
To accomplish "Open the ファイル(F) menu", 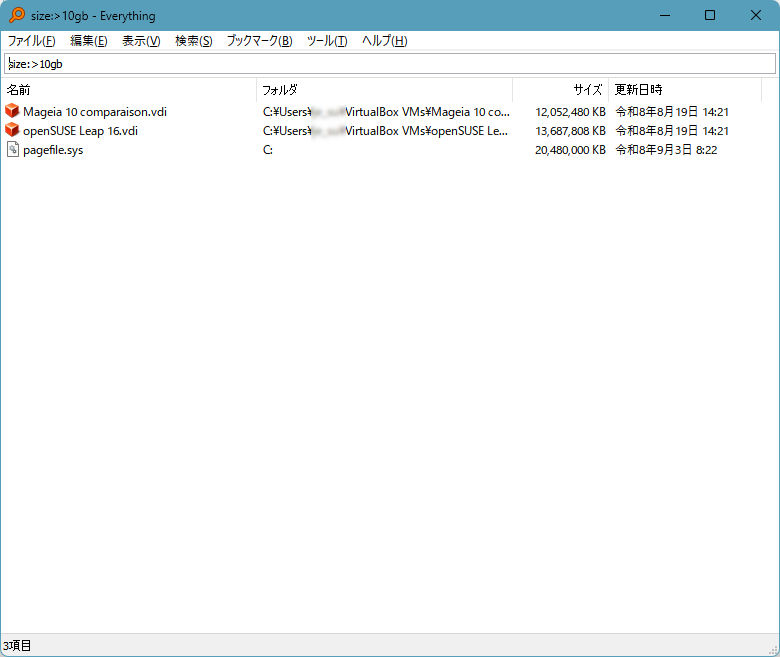I will pyautogui.click(x=31, y=41).
